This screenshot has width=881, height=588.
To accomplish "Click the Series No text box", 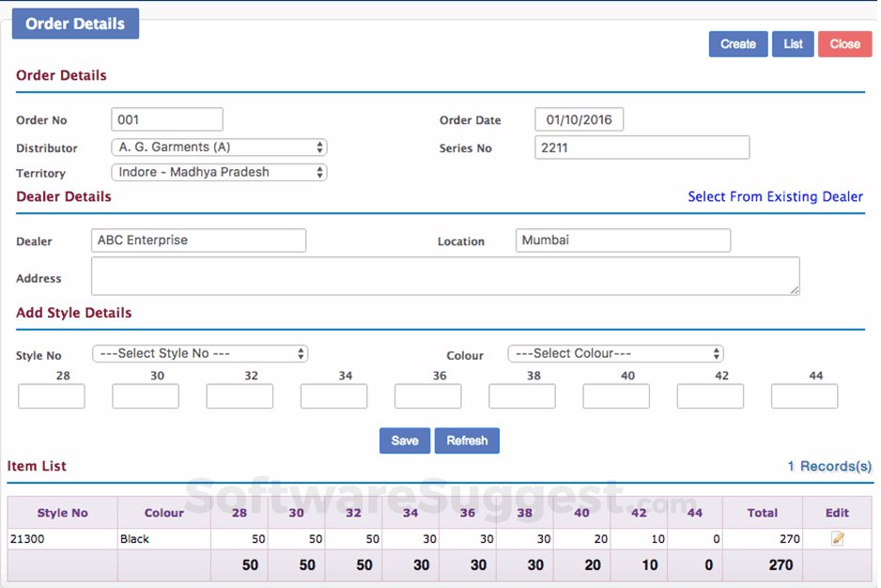I will pyautogui.click(x=641, y=147).
